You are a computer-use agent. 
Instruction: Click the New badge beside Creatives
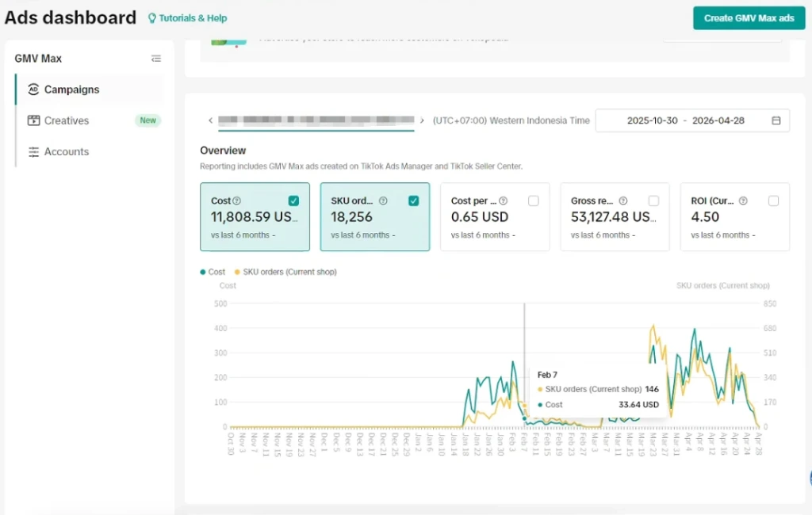pyautogui.click(x=147, y=120)
